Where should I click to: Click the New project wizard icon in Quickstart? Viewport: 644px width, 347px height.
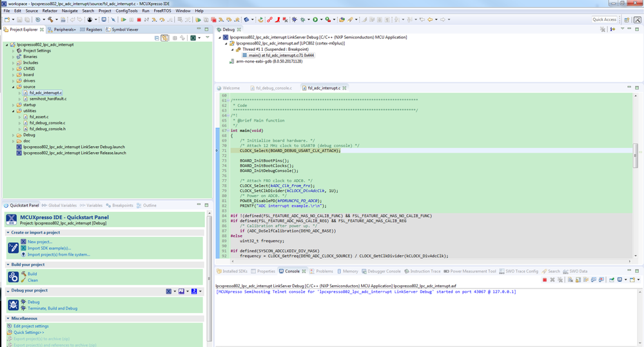click(13, 248)
